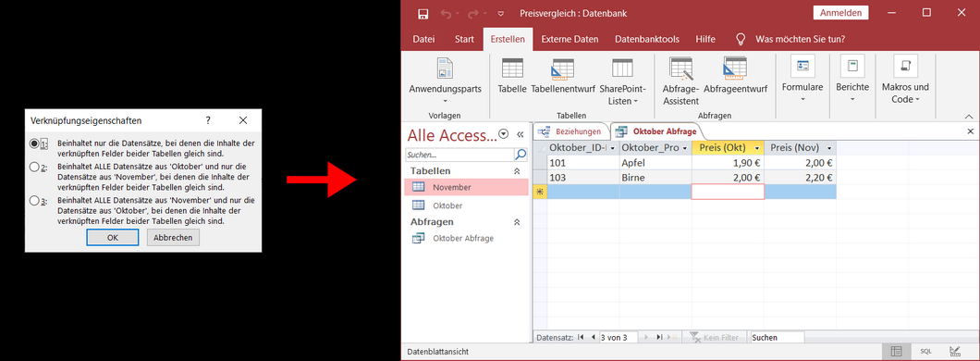The width and height of the screenshot is (980, 361).
Task: Switch to Datasheet view icon in status bar
Action: click(x=896, y=352)
